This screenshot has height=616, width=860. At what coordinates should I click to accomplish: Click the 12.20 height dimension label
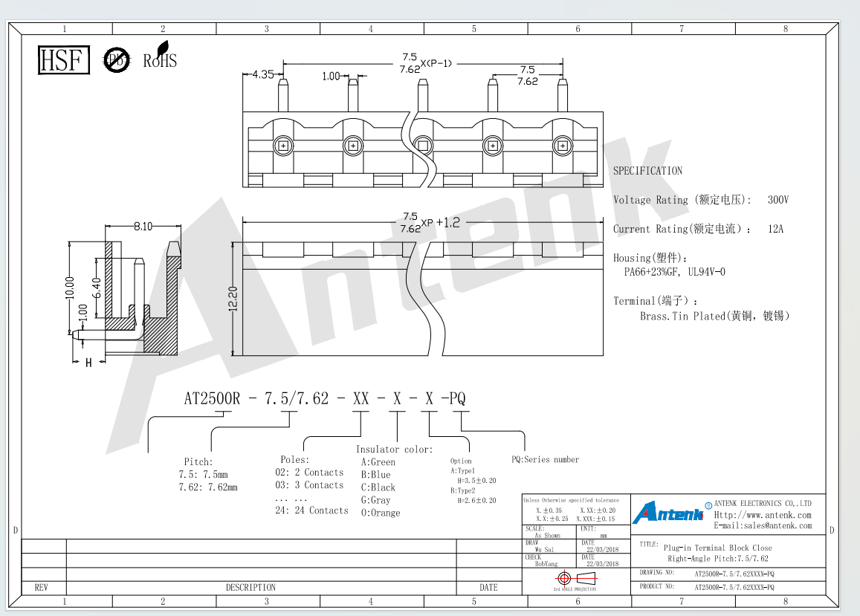[x=233, y=299]
